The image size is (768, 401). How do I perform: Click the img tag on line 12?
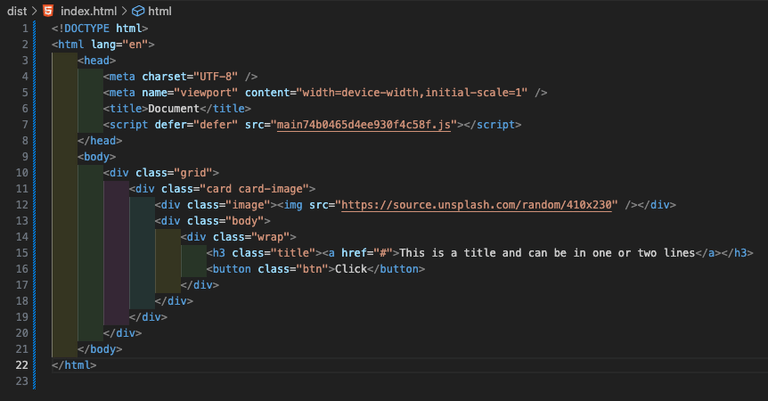(x=457, y=205)
